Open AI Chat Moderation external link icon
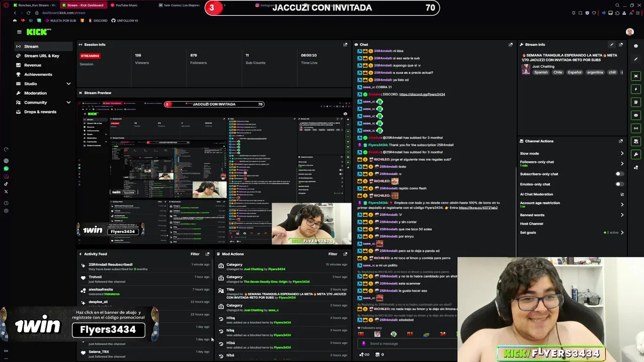This screenshot has height=362, width=644. 622,194
